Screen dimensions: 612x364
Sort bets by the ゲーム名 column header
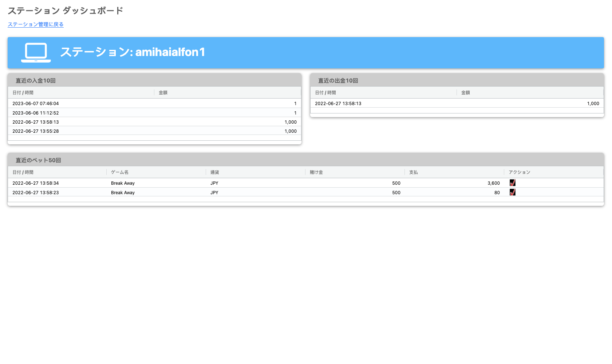pos(120,172)
